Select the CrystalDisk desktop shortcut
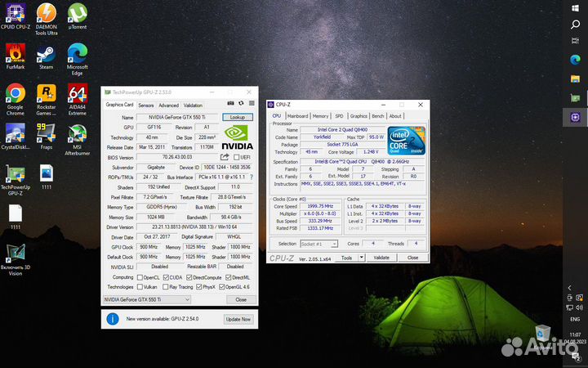Image resolution: width=588 pixels, height=368 pixels. 16,137
